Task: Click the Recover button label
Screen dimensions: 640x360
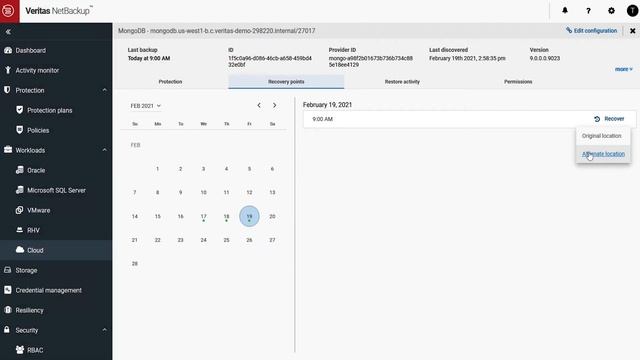Action: pos(614,119)
